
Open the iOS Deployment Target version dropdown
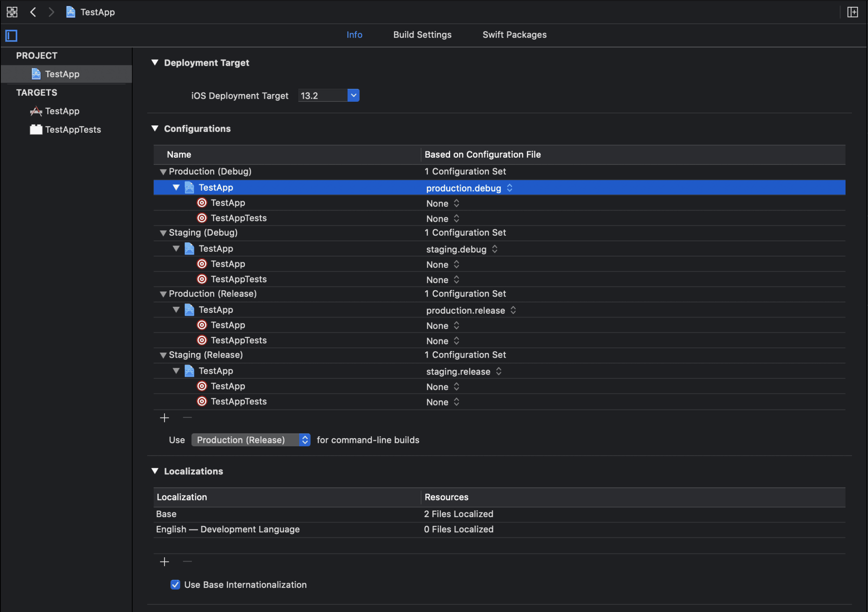click(353, 95)
